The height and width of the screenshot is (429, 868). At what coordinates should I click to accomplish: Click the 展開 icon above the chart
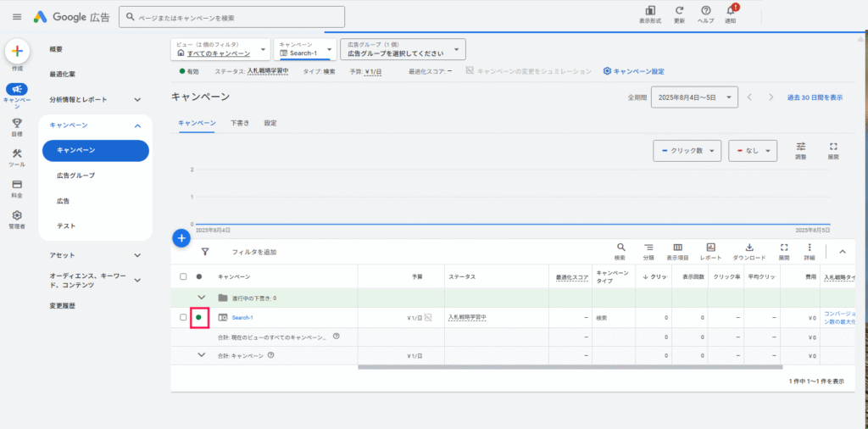834,146
